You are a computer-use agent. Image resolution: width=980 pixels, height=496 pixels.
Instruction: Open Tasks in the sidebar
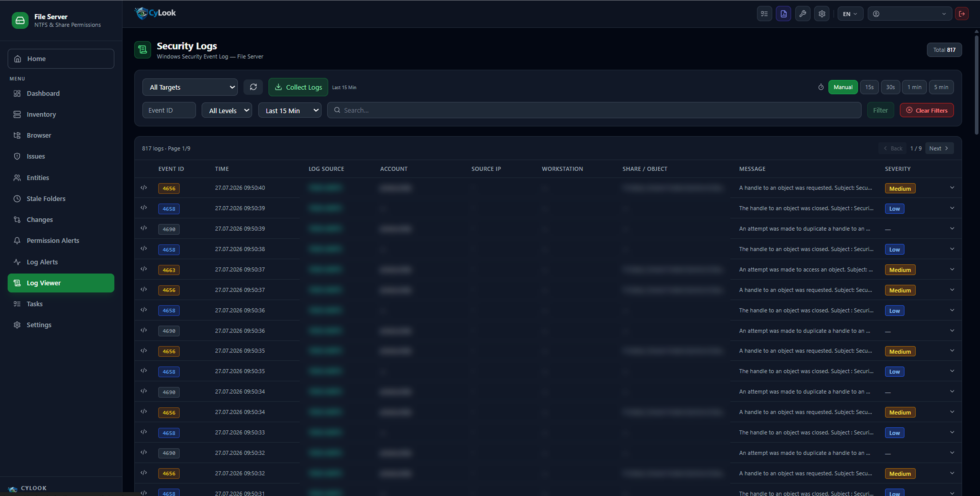61,304
